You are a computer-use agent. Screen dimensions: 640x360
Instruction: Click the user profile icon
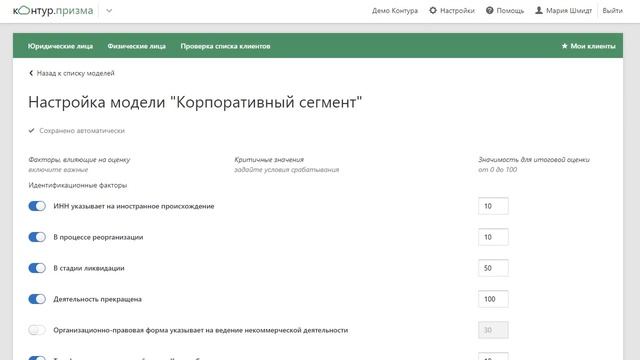pos(539,11)
